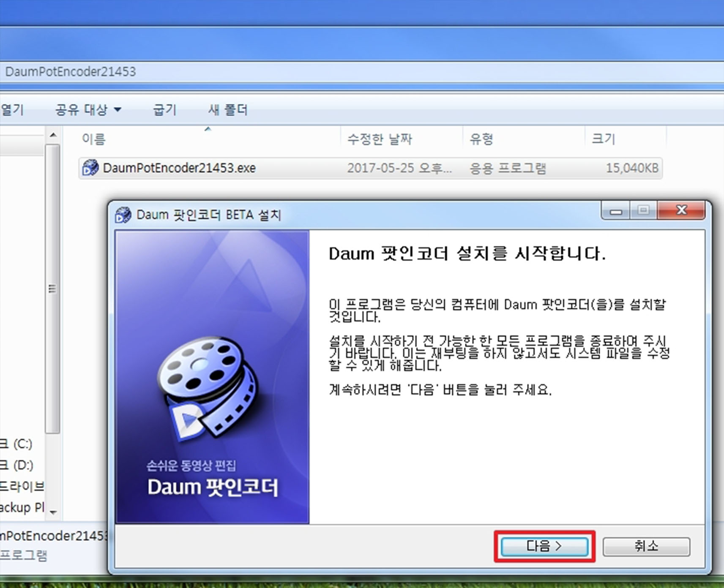Click the 다음 > button in installer
Screen dimensions: 724x588
coord(544,546)
